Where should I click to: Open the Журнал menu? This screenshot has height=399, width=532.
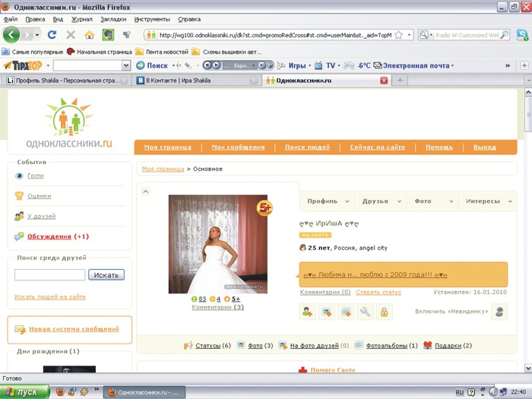tap(82, 19)
